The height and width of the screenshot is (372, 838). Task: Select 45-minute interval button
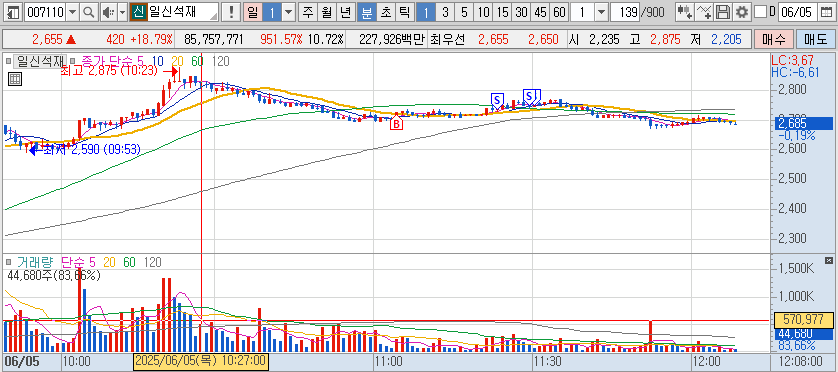[x=540, y=12]
